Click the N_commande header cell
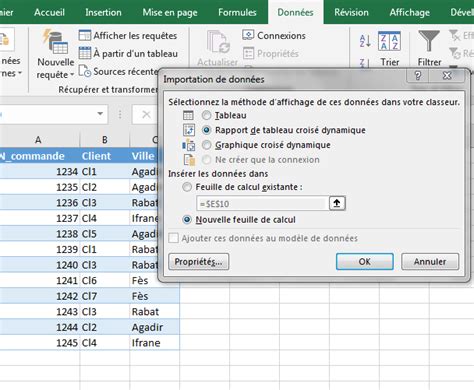 point(39,156)
